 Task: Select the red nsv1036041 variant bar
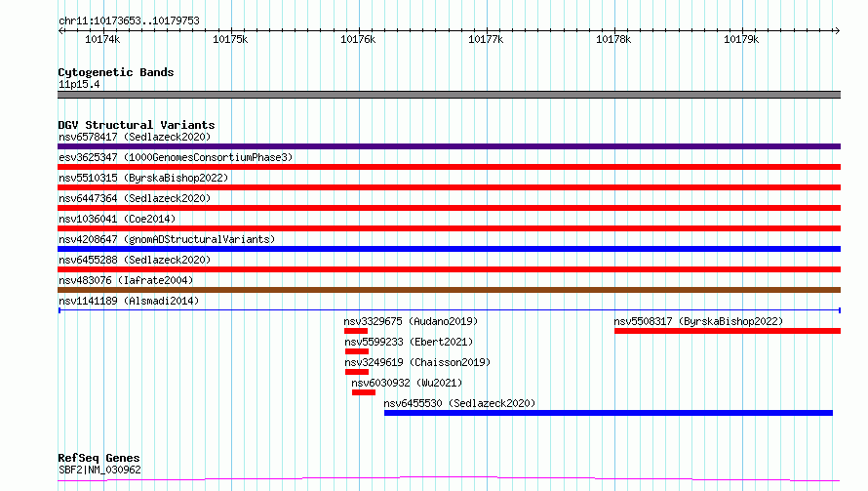[449, 228]
